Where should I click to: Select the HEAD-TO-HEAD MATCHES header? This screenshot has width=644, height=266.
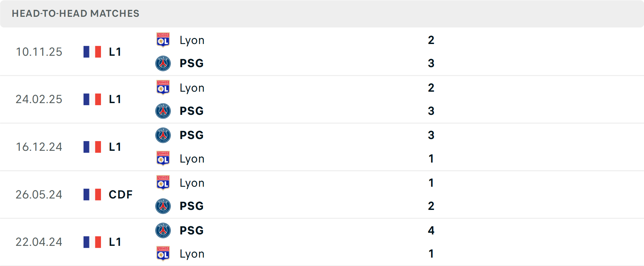[75, 14]
